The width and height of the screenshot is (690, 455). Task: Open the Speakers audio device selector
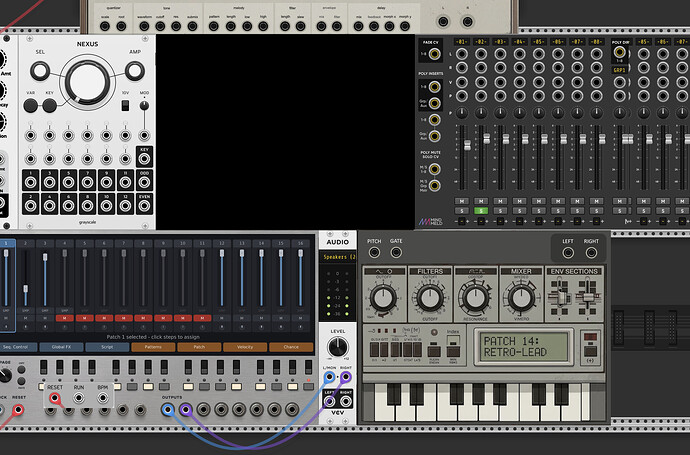coord(338,257)
